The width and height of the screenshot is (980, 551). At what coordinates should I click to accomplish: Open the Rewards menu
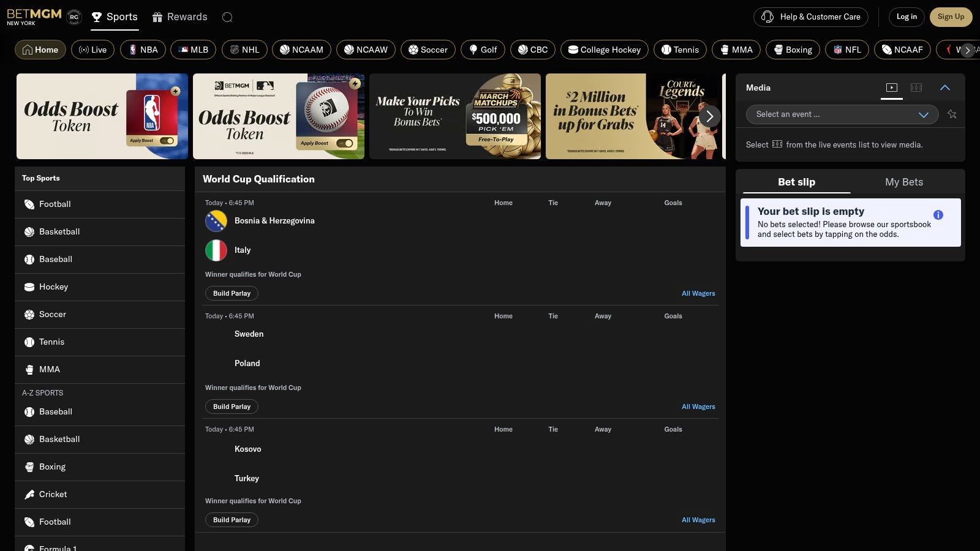[x=179, y=17]
